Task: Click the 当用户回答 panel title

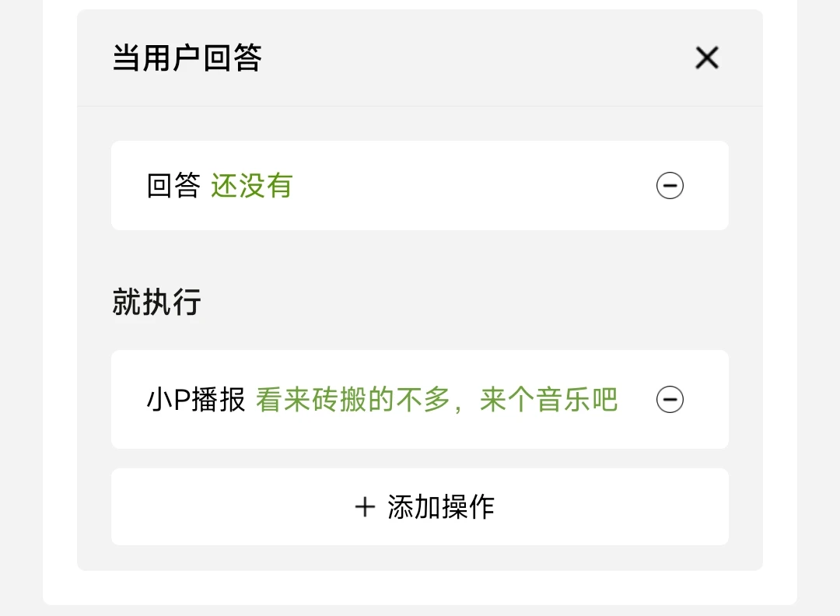Action: pyautogui.click(x=187, y=58)
